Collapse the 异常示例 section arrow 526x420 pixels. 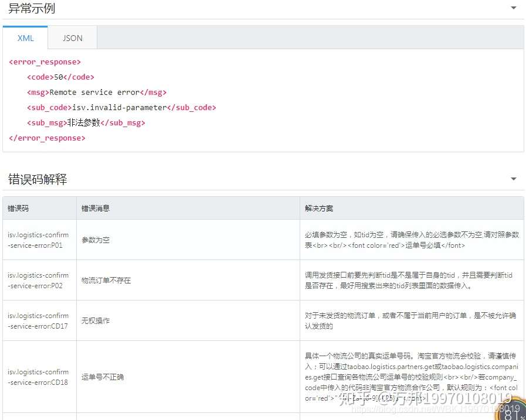tap(513, 8)
